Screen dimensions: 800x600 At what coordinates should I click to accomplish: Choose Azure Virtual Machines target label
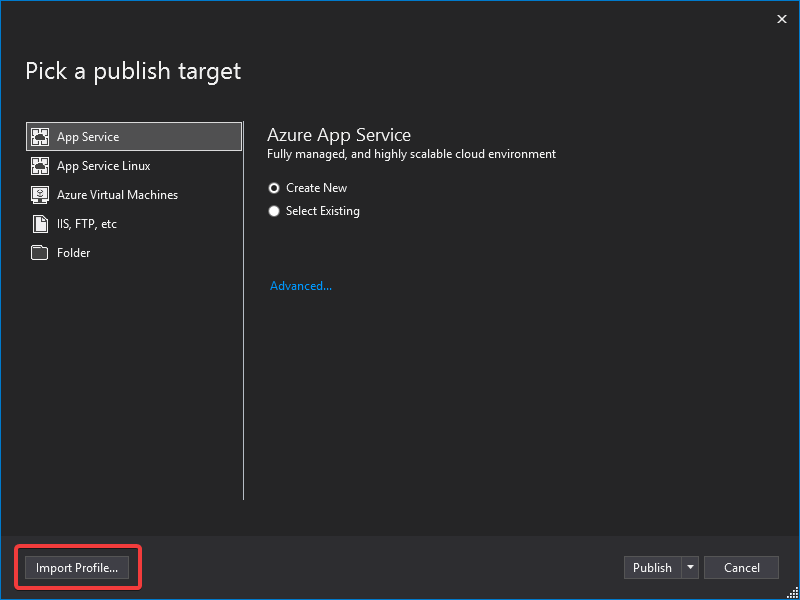tap(117, 195)
